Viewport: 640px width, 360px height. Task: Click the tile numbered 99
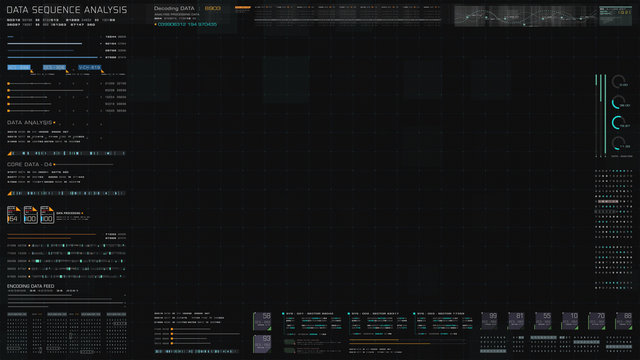(x=489, y=321)
